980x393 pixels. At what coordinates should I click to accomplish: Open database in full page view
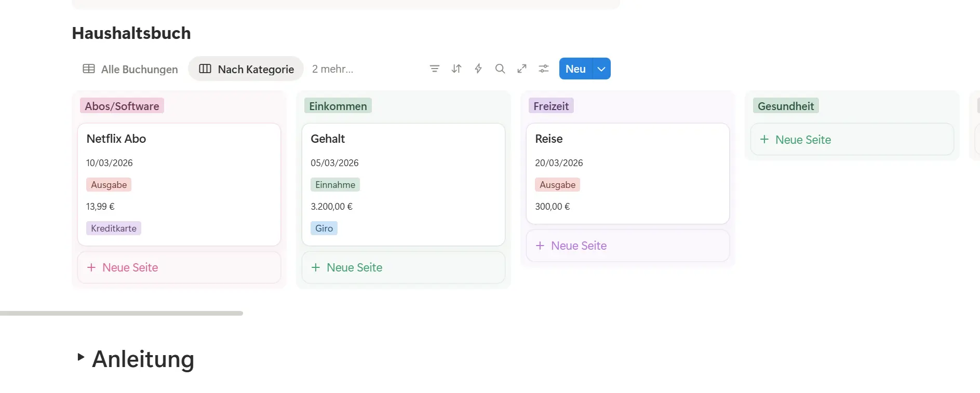click(522, 69)
